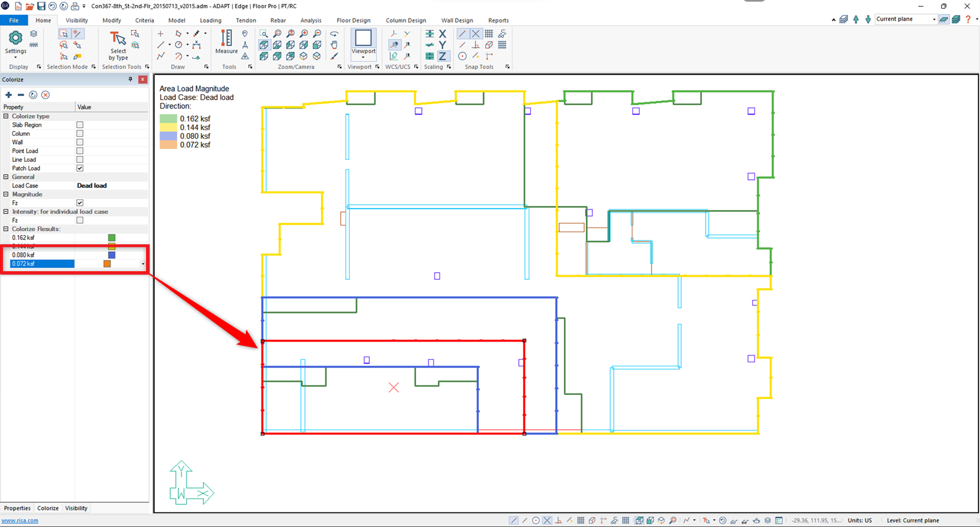Collapse the Colorize type section
Image resolution: width=980 pixels, height=527 pixels.
(x=6, y=116)
